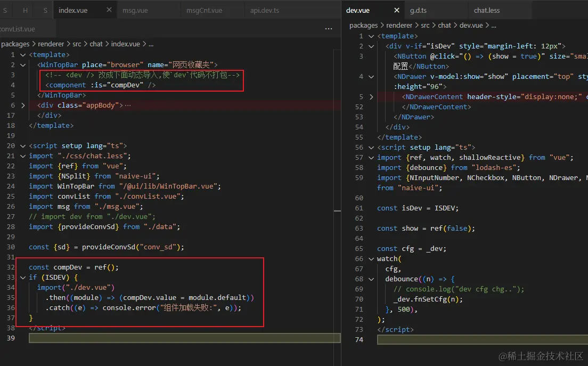Click the '.catch((e) => console.error' line 36
Viewport: 588px width, 366px height.
click(143, 307)
